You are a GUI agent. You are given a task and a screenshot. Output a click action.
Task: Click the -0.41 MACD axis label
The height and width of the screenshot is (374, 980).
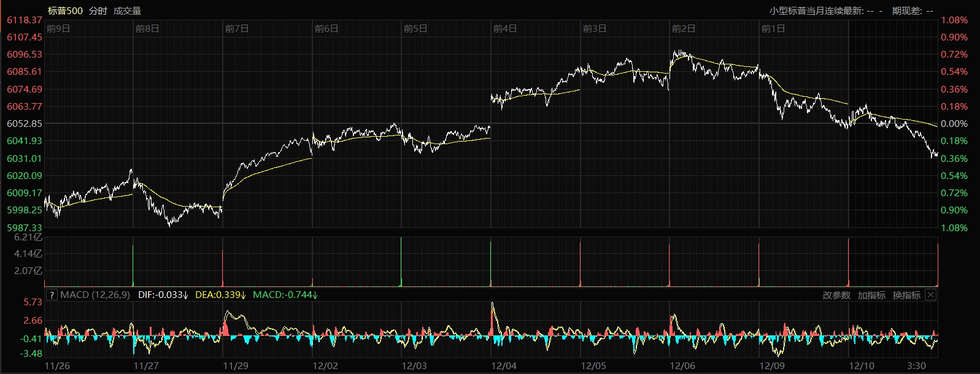pyautogui.click(x=32, y=338)
